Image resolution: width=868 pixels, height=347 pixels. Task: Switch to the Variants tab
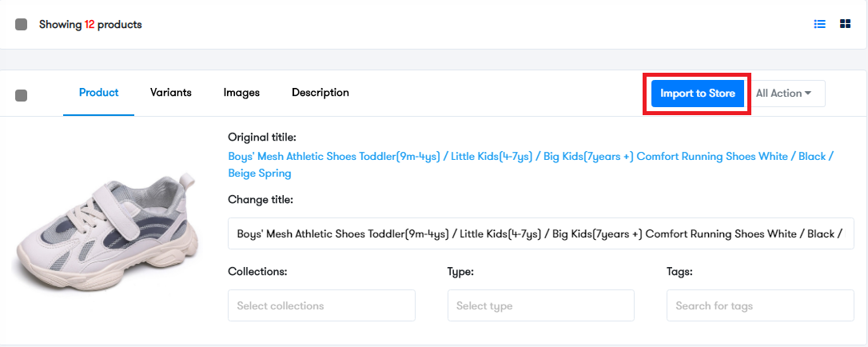pyautogui.click(x=170, y=93)
